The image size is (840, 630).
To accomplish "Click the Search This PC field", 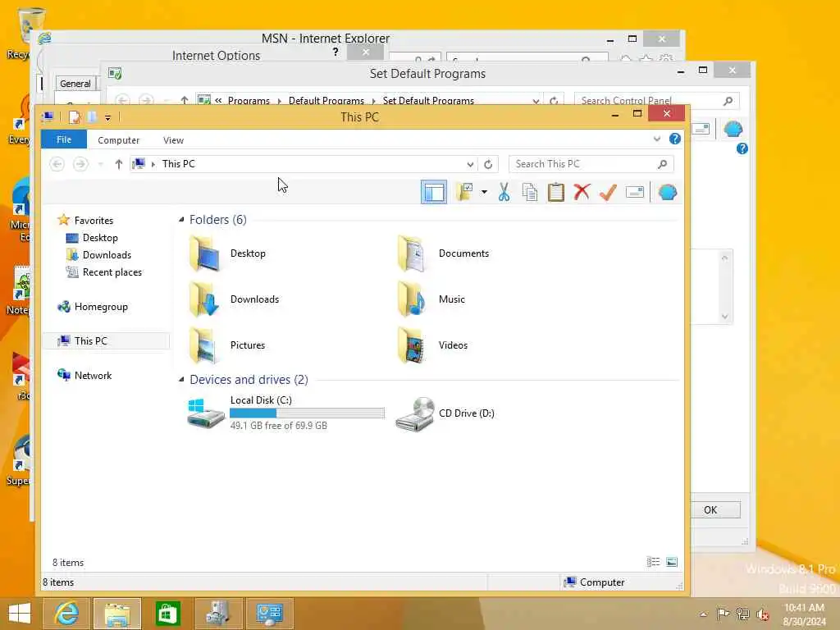I will [591, 164].
